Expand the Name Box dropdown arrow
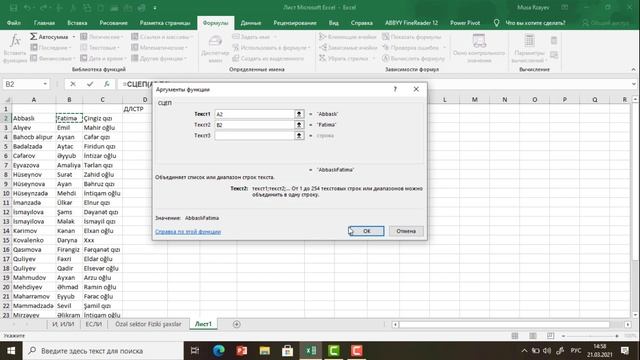This screenshot has height=360, width=640. [x=45, y=84]
